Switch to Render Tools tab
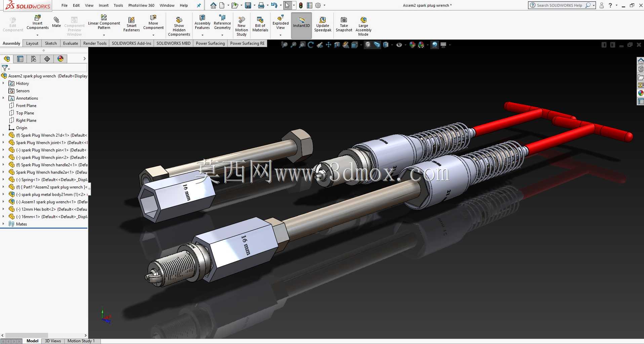The width and height of the screenshot is (644, 344). 95,43
